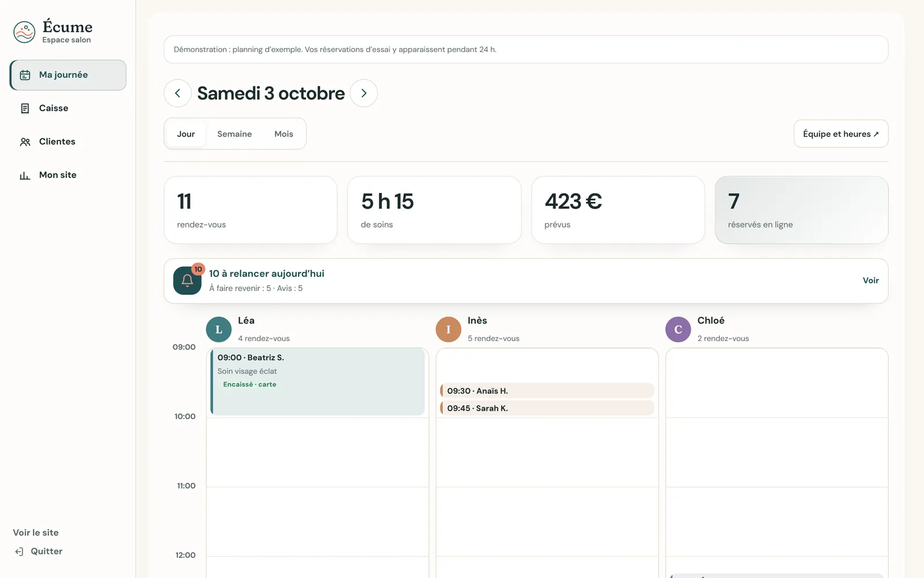Open the Caisse menu item
The height and width of the screenshot is (578, 924).
pyautogui.click(x=68, y=109)
